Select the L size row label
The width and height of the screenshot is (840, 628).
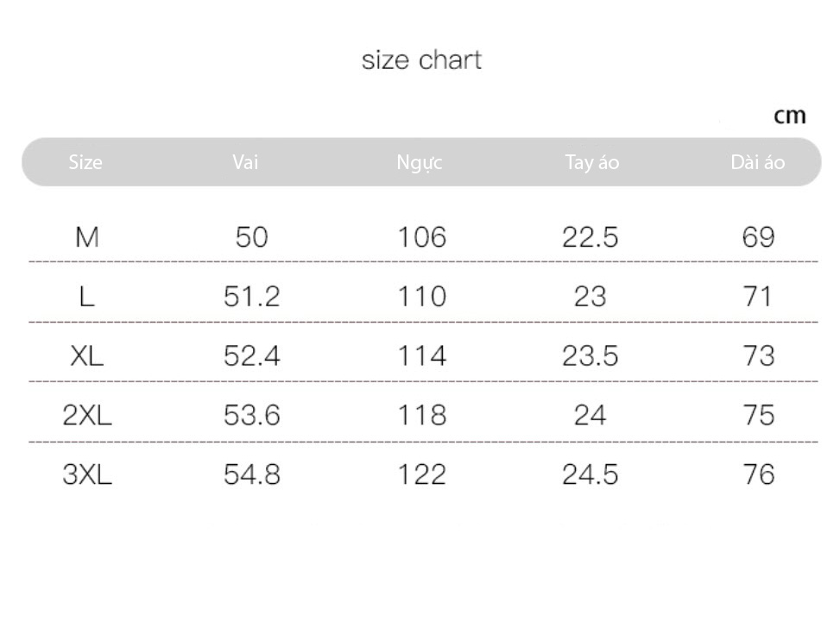click(87, 296)
